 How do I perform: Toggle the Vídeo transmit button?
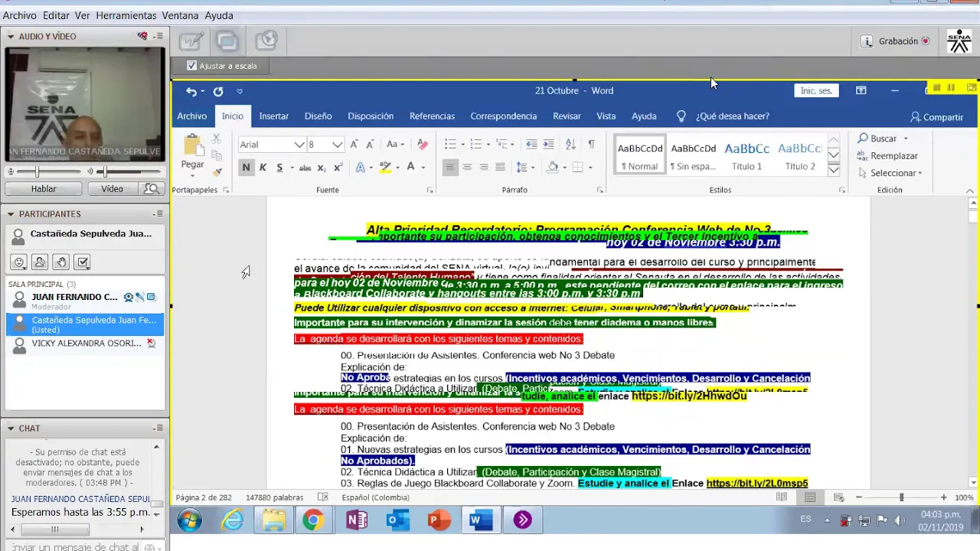click(112, 189)
